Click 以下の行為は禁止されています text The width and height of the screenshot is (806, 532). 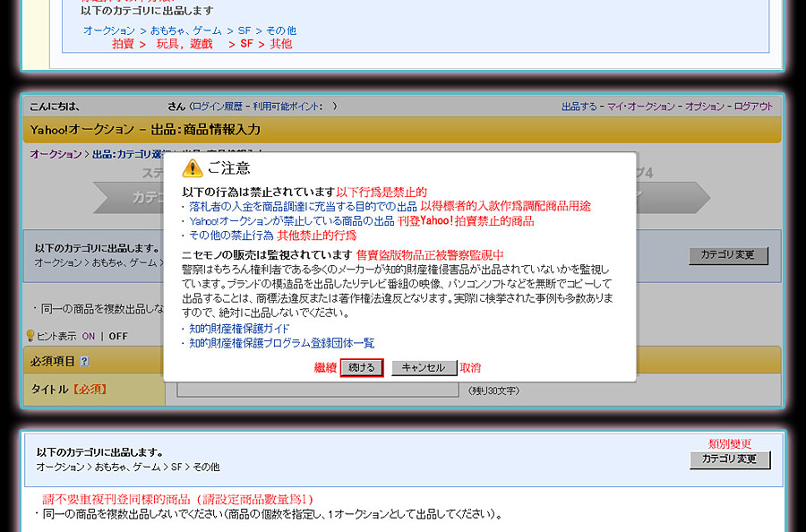click(258, 193)
